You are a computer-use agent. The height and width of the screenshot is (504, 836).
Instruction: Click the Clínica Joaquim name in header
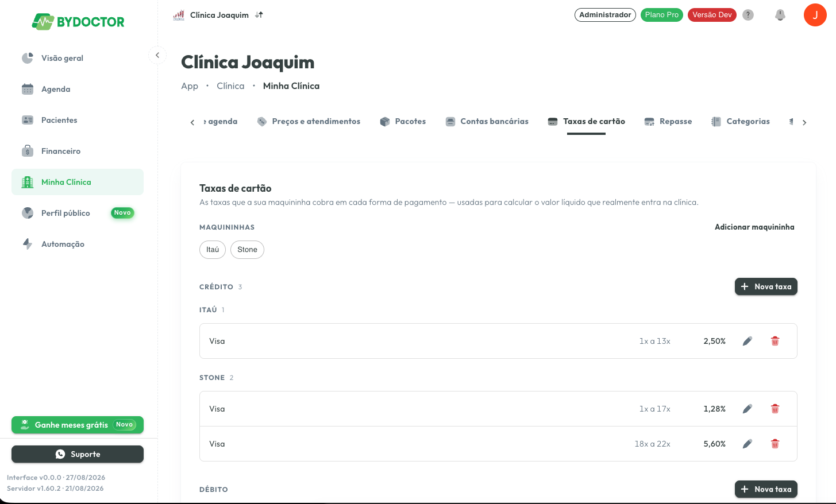[219, 15]
